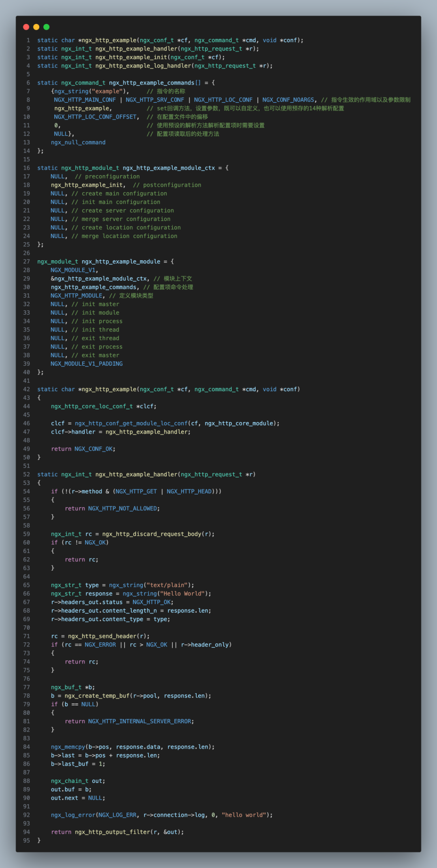Click the "Hello World" response string
Viewport: 437px width, 868px height.
click(x=182, y=594)
